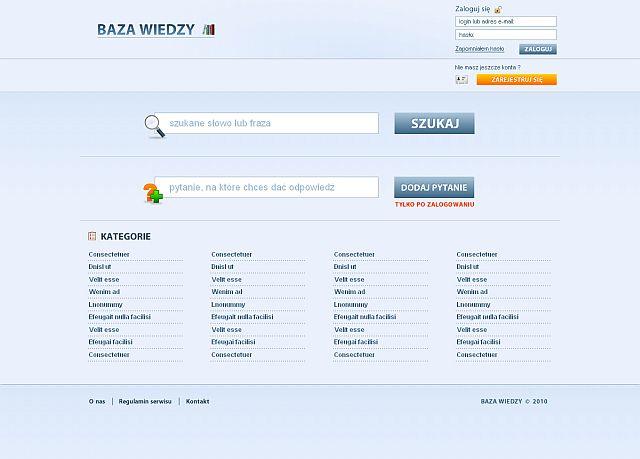Open the O nas footer link
Viewport: 640px width, 459px height.
point(97,401)
